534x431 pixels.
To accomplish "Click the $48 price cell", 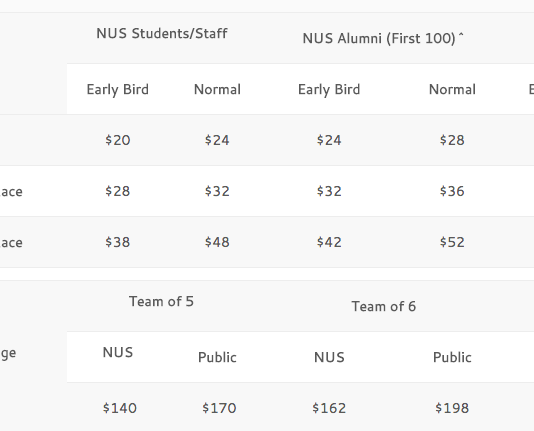I will (217, 242).
